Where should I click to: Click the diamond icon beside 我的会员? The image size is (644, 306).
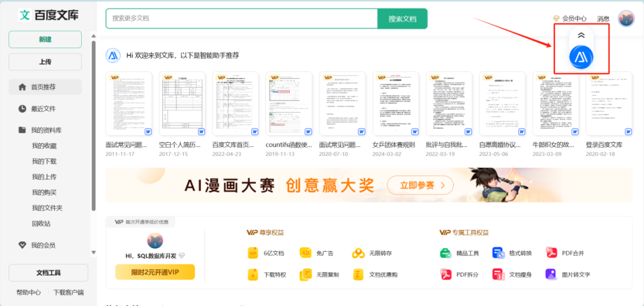pyautogui.click(x=22, y=245)
